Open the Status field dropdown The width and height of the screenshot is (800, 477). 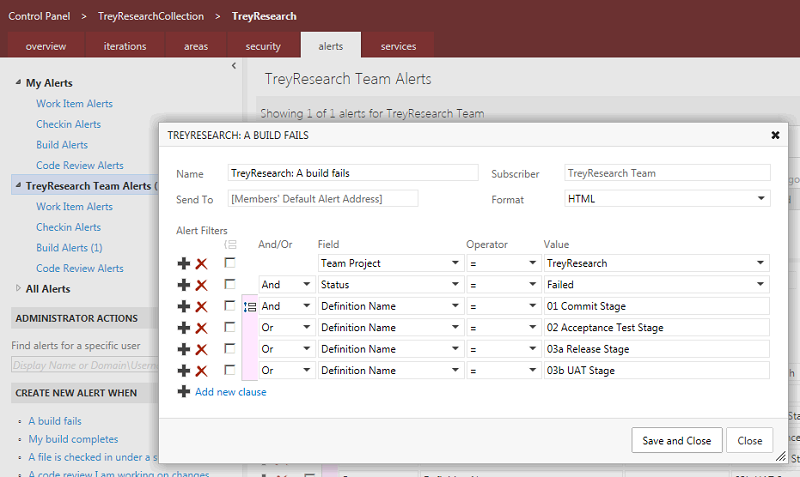coord(455,285)
